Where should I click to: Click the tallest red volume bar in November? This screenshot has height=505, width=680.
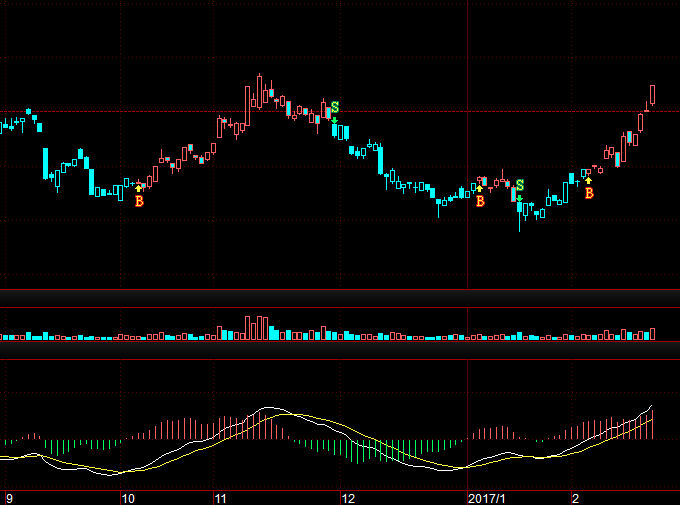(x=248, y=328)
